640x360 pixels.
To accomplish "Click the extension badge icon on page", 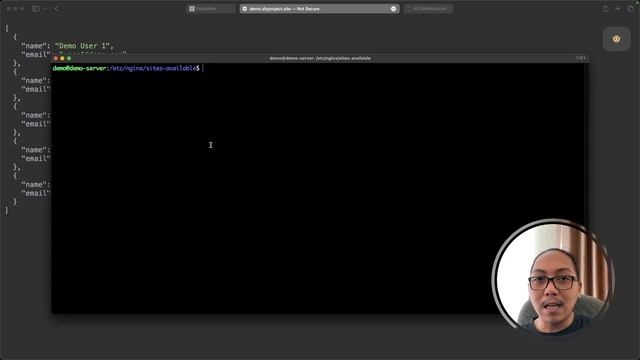I will 616,39.
